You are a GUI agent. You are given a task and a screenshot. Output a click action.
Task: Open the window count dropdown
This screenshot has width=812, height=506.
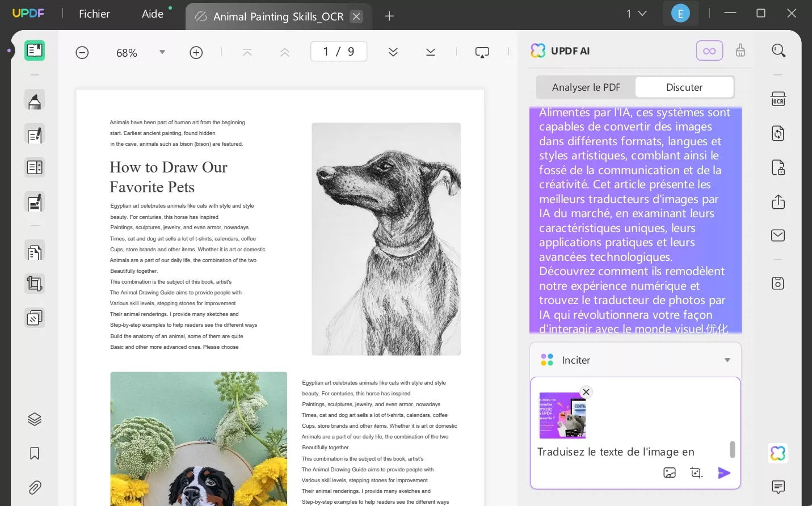pyautogui.click(x=636, y=14)
